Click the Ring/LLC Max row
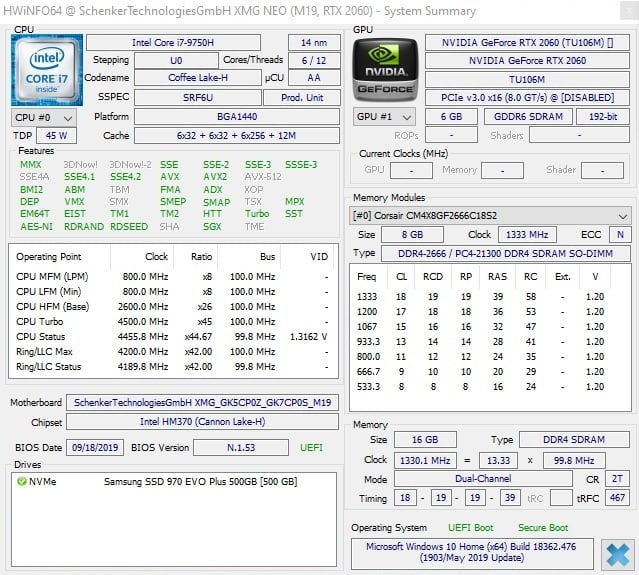Image resolution: width=639 pixels, height=575 pixels. (x=173, y=351)
